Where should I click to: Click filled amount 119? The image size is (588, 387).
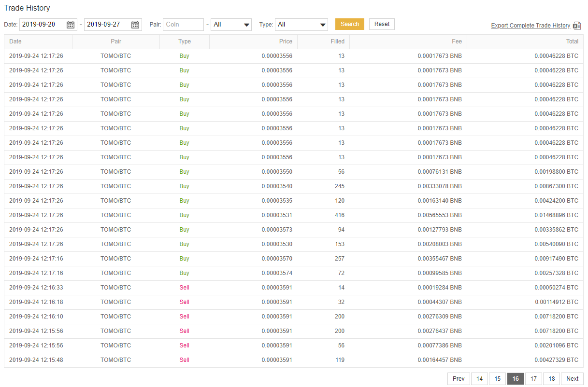click(340, 360)
